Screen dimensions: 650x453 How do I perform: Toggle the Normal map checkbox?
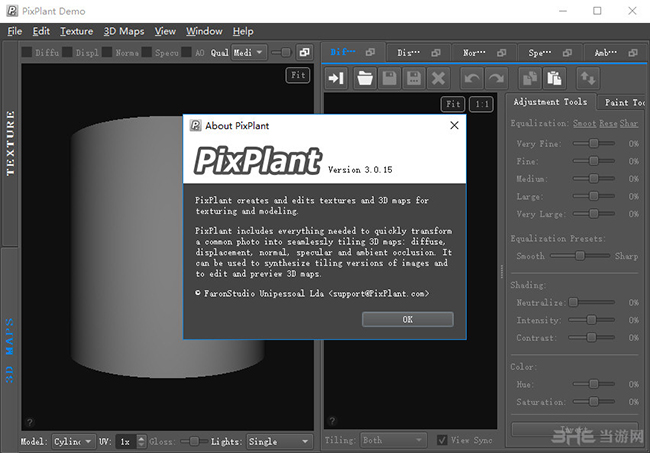click(x=107, y=52)
